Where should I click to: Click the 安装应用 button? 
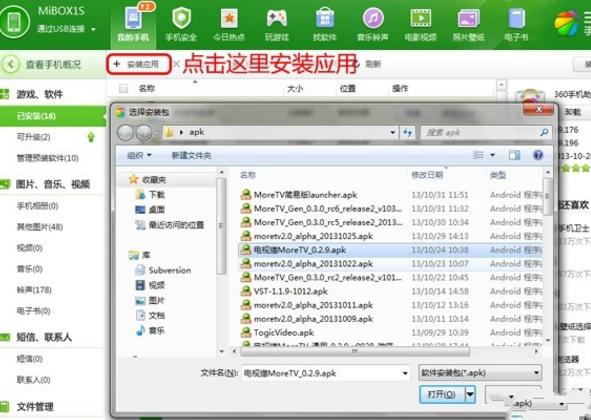(139, 64)
